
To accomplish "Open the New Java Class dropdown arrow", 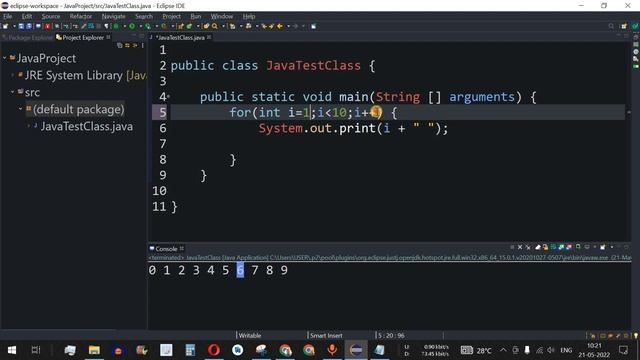I will (198, 26).
